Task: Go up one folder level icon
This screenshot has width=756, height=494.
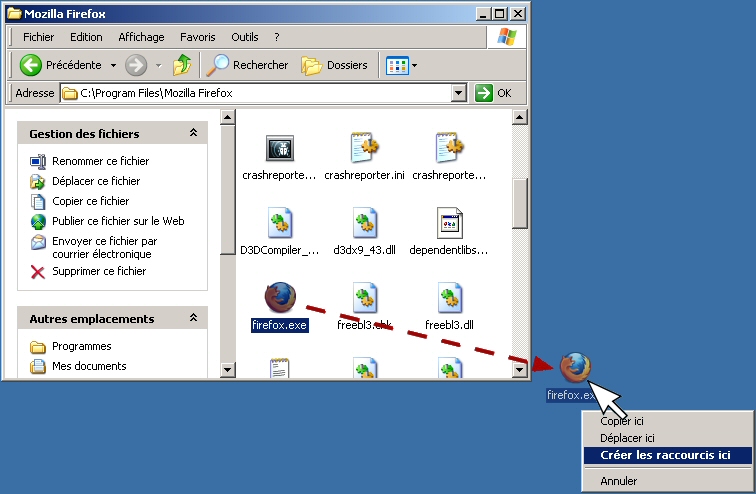Action: pyautogui.click(x=182, y=65)
